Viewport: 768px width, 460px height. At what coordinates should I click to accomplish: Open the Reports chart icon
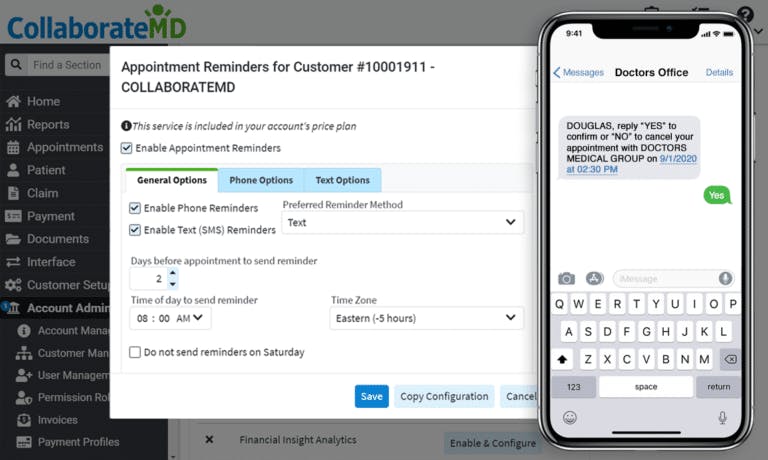tap(13, 124)
